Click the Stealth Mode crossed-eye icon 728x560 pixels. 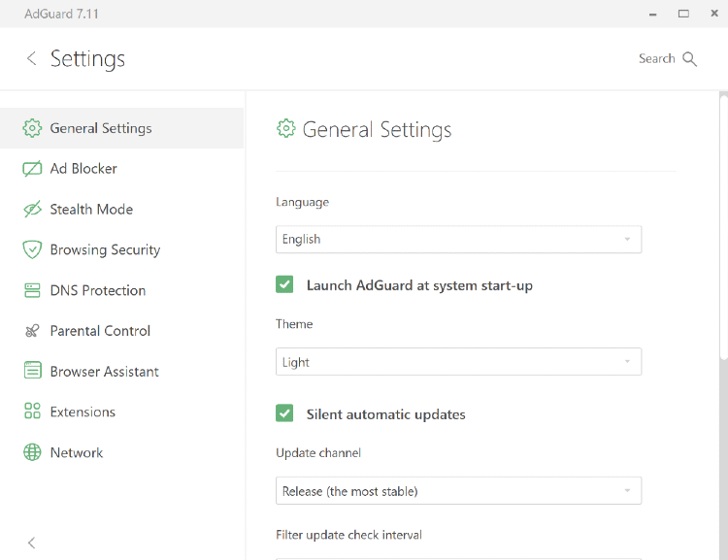pos(32,210)
